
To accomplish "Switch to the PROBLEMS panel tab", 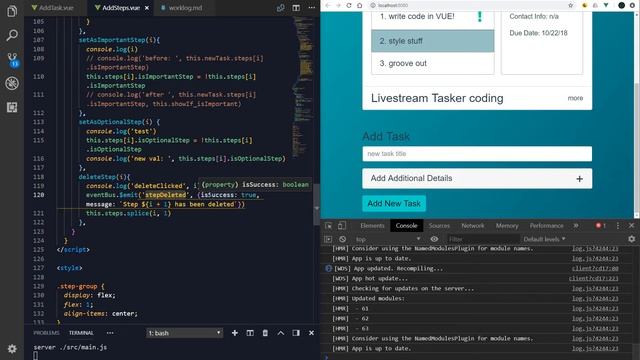I will (46, 333).
